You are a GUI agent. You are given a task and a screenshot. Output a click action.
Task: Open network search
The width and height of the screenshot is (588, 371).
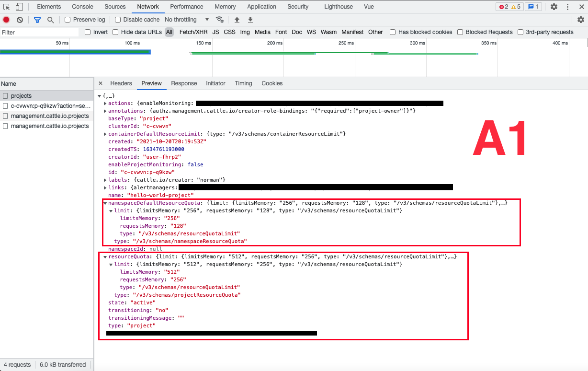tap(50, 19)
